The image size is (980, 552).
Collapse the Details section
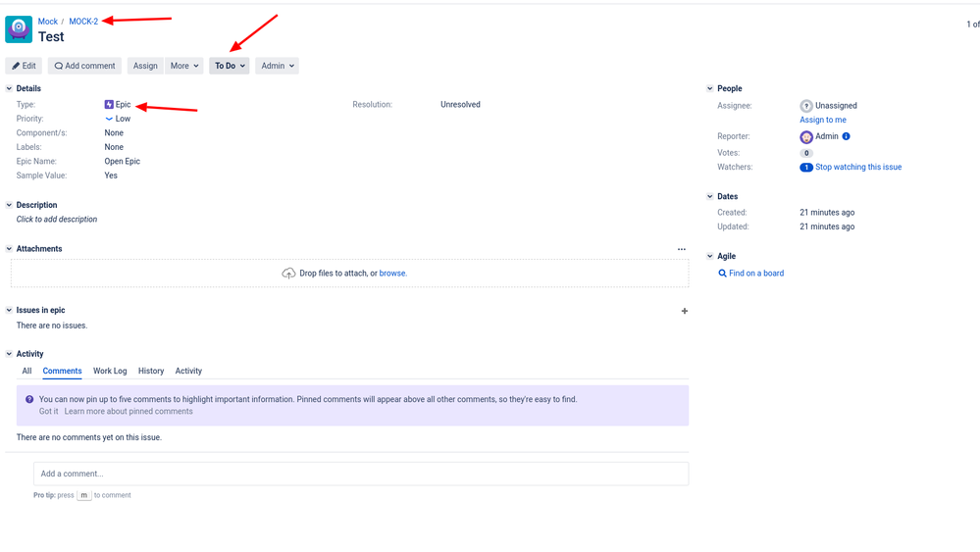point(10,88)
